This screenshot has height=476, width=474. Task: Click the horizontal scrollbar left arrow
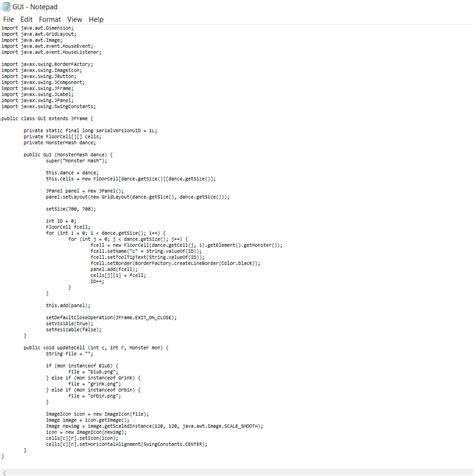[x=4, y=473]
